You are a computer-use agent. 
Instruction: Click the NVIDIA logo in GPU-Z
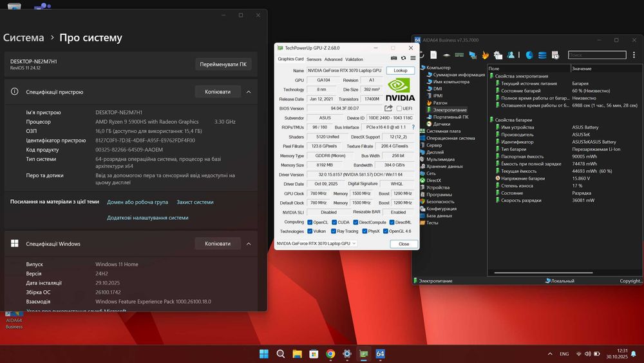point(400,90)
